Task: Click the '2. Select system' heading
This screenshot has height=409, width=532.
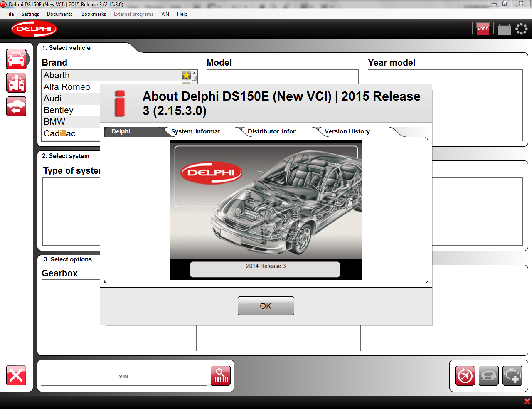Action: [x=66, y=156]
